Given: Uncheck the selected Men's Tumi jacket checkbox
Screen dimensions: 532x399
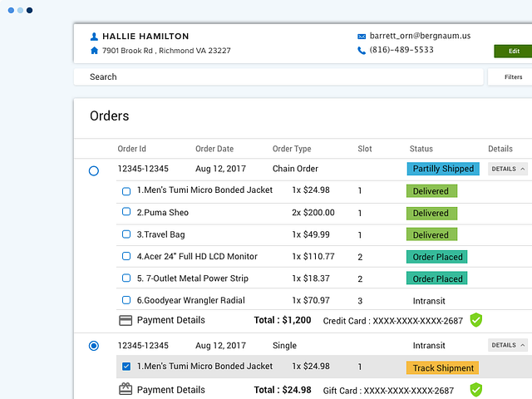Looking at the screenshot, I should (126, 367).
